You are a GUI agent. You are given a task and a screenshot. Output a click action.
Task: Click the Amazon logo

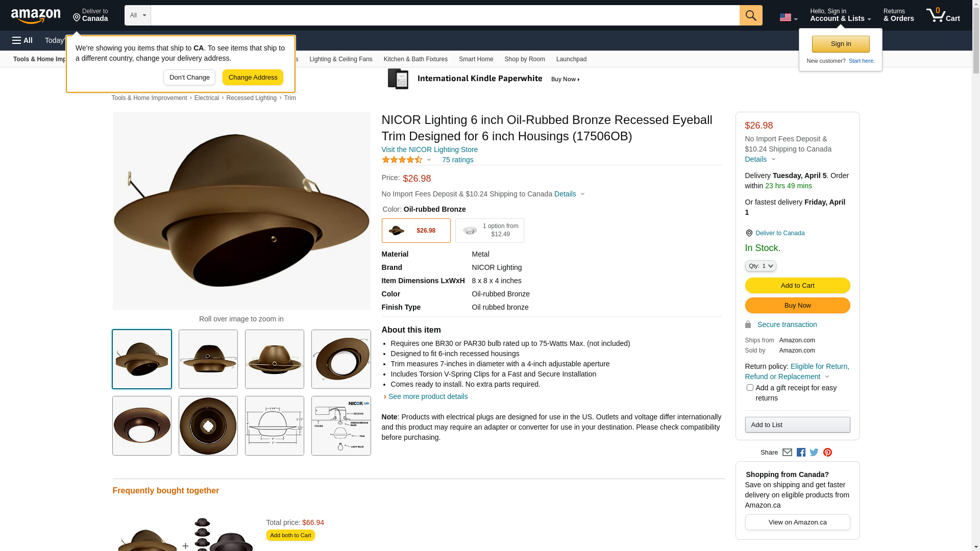click(x=36, y=16)
